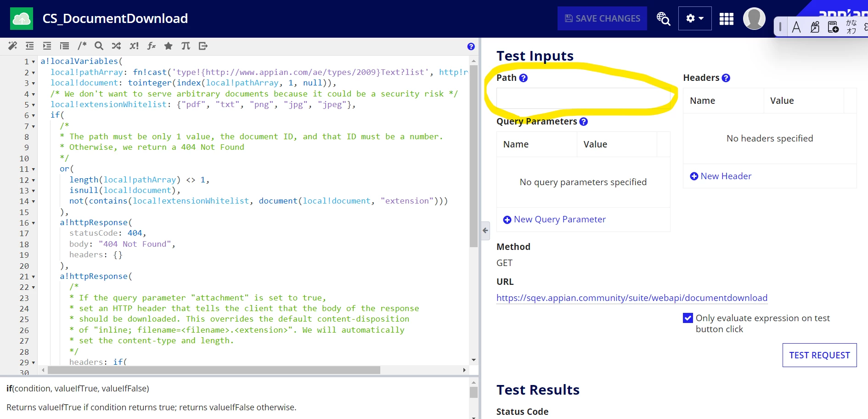Viewport: 868px width, 419px height.
Task: Click the IME letter A input mode icon
Action: click(x=796, y=27)
